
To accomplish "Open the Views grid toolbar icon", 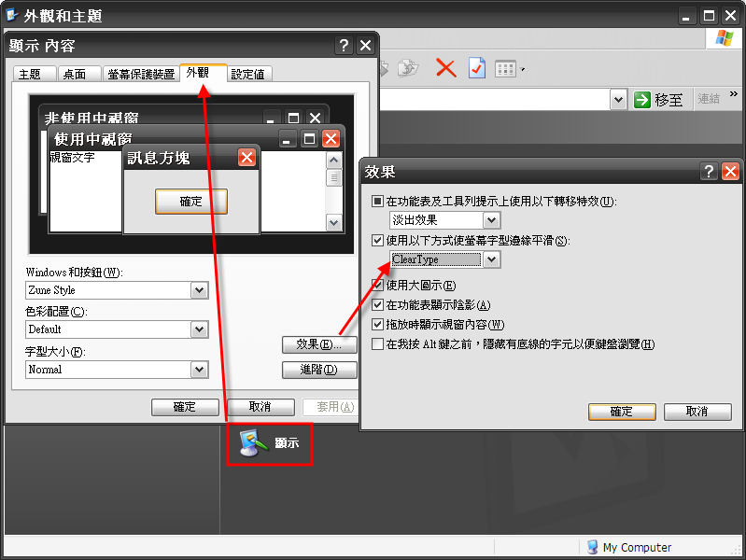I will point(505,69).
